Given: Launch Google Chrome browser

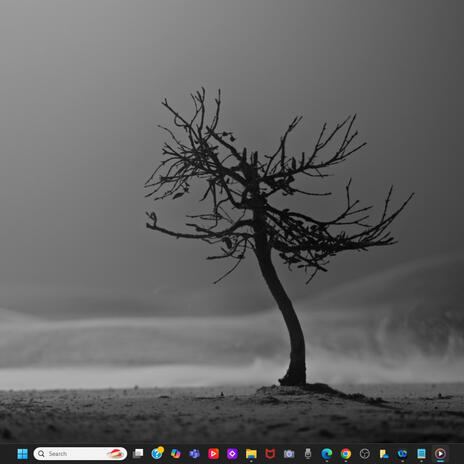Looking at the screenshot, I should 346,454.
